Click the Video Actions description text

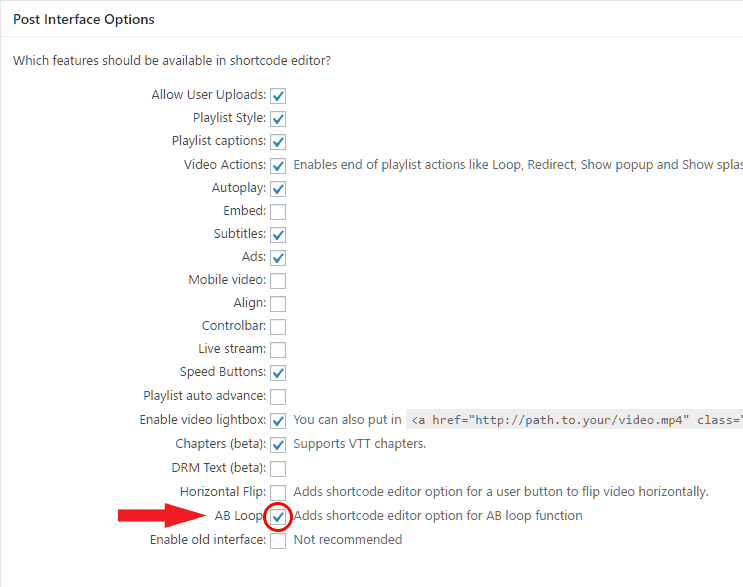click(x=518, y=165)
